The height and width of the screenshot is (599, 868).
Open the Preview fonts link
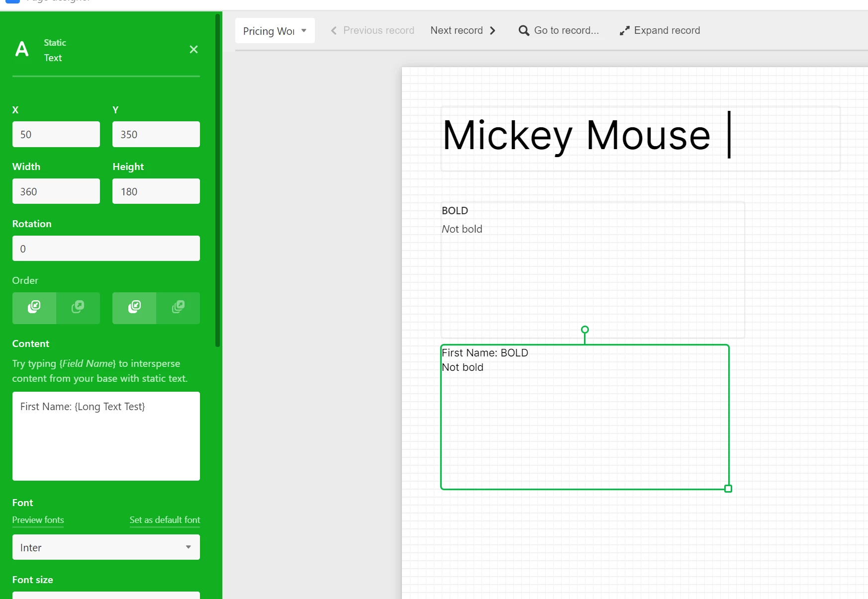pyautogui.click(x=38, y=520)
